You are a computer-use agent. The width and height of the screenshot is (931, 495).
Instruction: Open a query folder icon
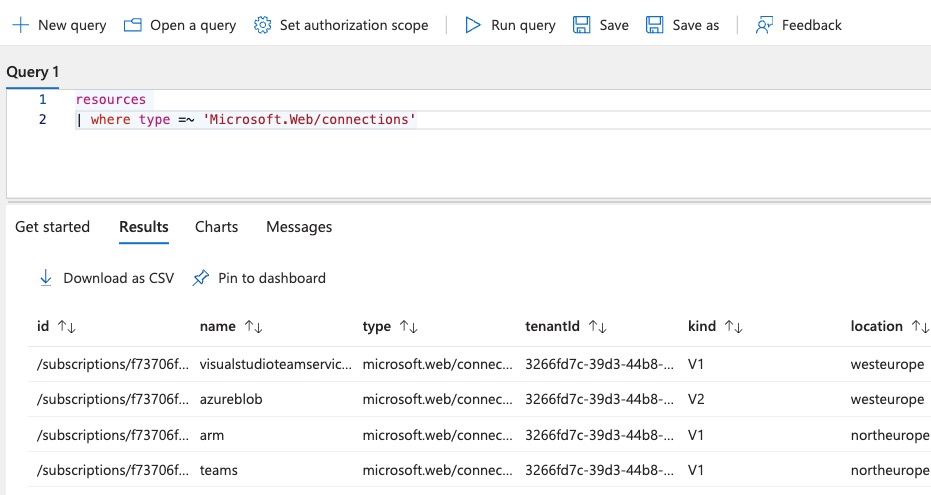132,25
